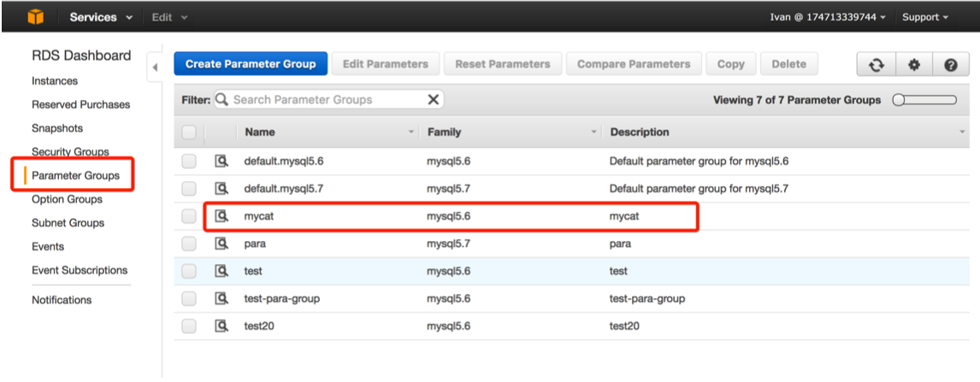Refresh the parameter groups list
The height and width of the screenshot is (382, 980).
877,64
